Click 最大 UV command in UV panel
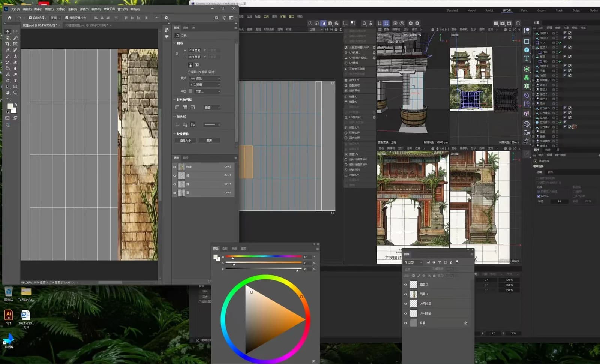This screenshot has height=364, width=600. 354,80
